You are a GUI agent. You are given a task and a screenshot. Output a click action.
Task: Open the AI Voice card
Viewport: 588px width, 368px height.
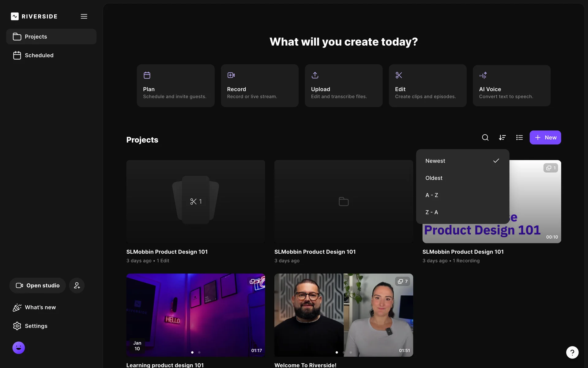(x=511, y=86)
